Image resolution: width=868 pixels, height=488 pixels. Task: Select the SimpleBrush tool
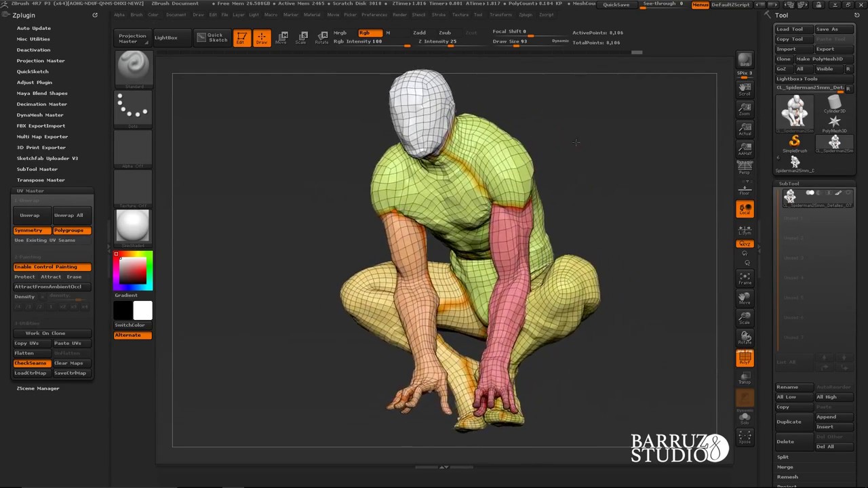pyautogui.click(x=795, y=142)
